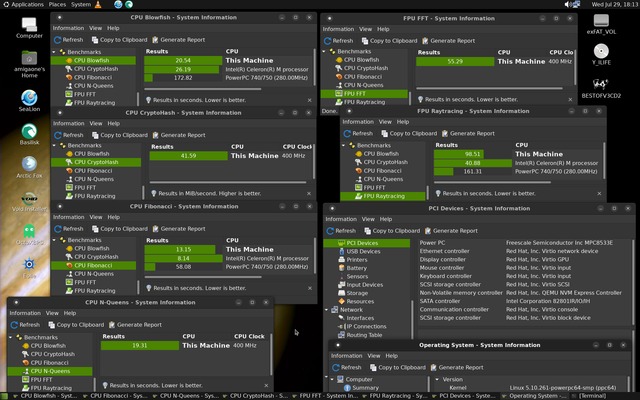This screenshot has height=400, width=640.
Task: Select Sensors in PCI Devices window
Action: coord(357,276)
